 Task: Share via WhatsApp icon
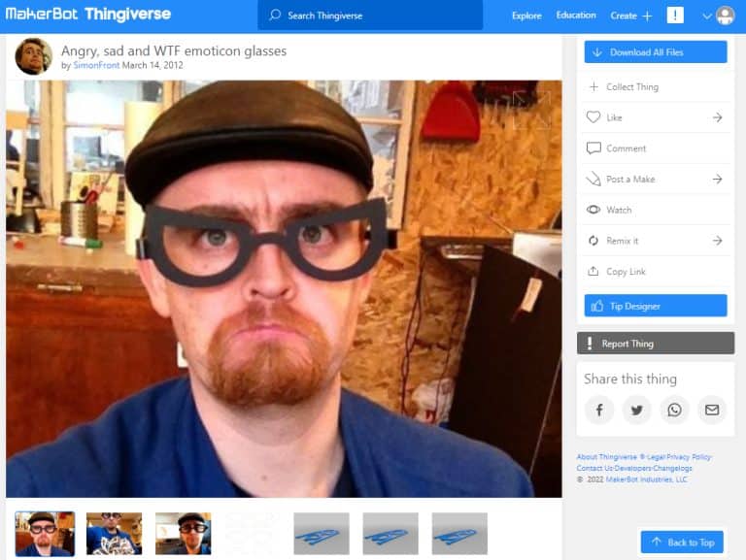pyautogui.click(x=674, y=410)
